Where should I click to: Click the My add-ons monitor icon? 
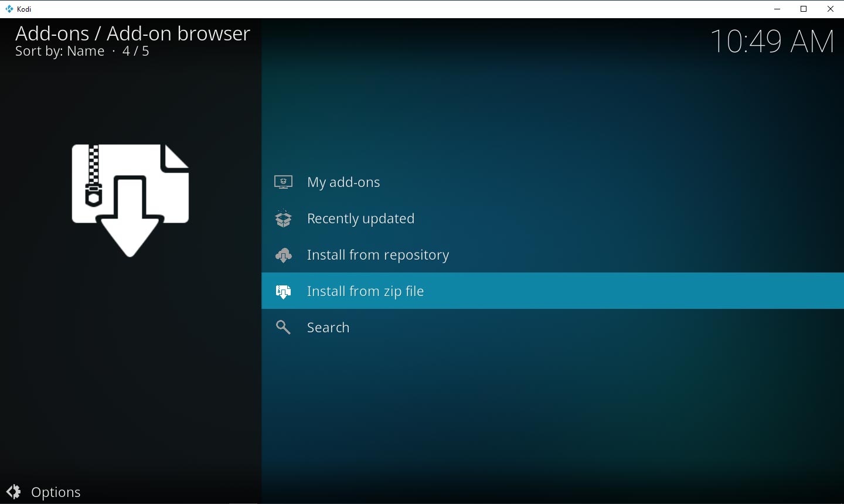(x=283, y=182)
